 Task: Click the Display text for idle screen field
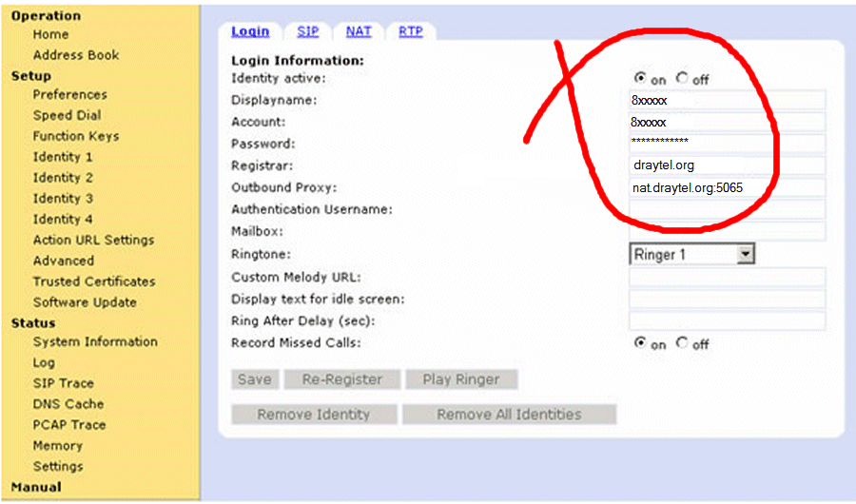click(728, 300)
